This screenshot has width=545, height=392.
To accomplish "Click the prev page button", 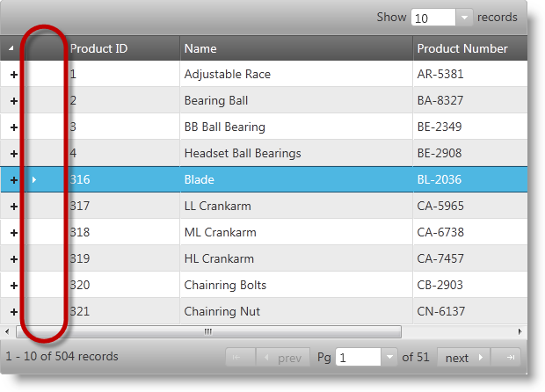I will pyautogui.click(x=282, y=358).
